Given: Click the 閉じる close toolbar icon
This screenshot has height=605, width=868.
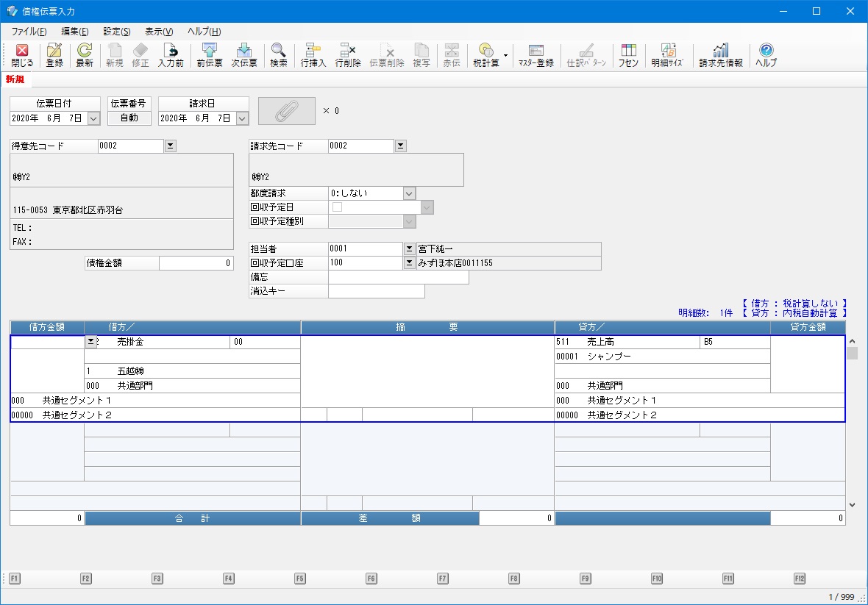Looking at the screenshot, I should pos(22,55).
